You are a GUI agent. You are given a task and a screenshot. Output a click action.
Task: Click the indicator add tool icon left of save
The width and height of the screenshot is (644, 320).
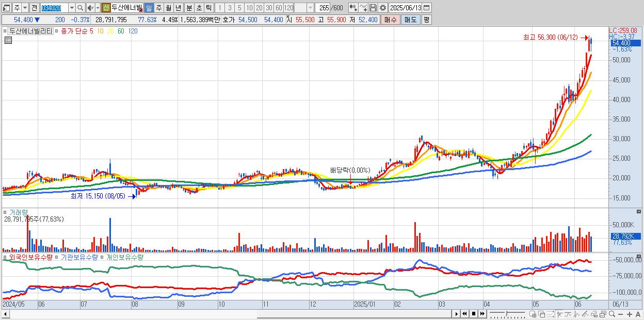(x=353, y=8)
